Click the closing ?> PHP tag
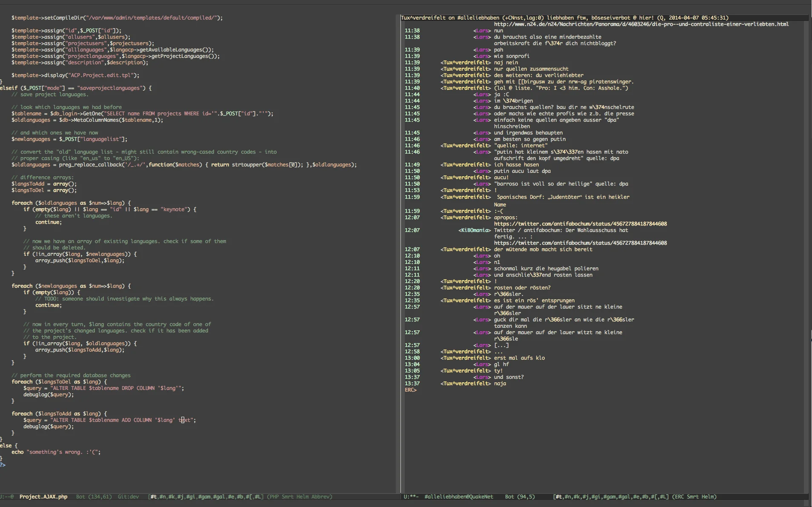Image resolution: width=812 pixels, height=507 pixels. pyautogui.click(x=3, y=465)
